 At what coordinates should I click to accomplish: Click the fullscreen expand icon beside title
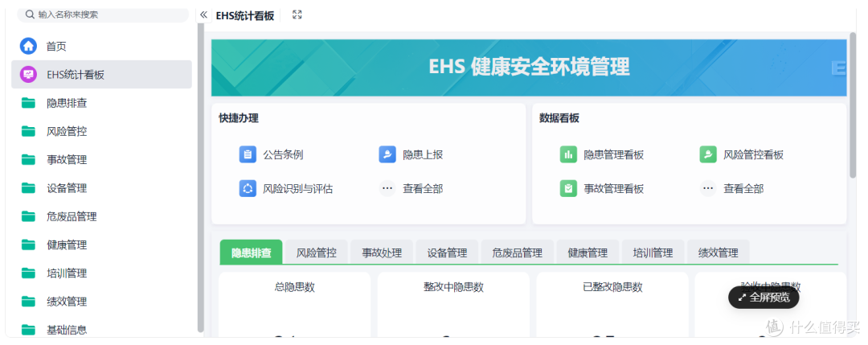[x=297, y=15]
